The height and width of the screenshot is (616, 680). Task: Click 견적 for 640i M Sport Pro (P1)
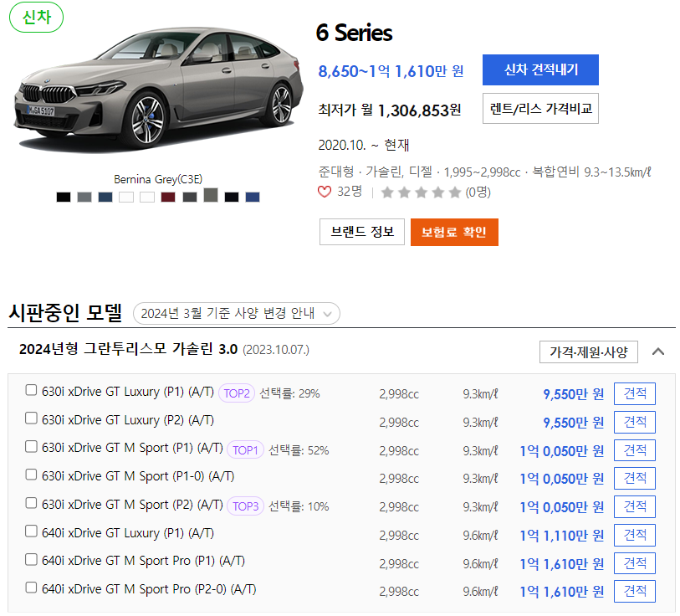click(x=635, y=563)
